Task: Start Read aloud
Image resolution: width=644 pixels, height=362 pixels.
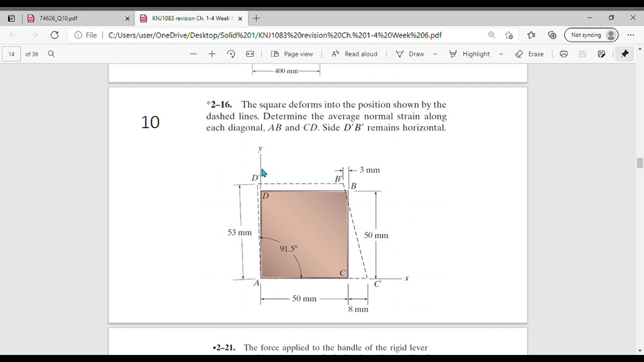Action: point(355,54)
